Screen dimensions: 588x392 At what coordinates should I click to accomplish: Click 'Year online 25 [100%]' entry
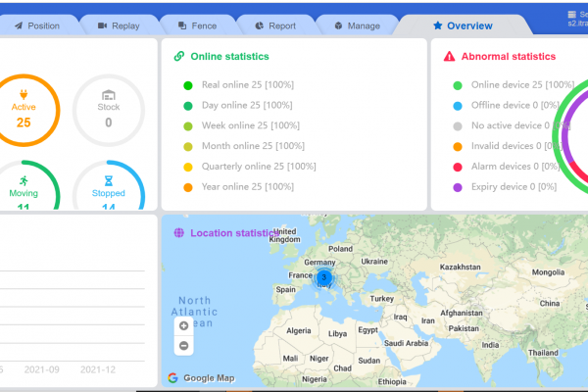[248, 186]
